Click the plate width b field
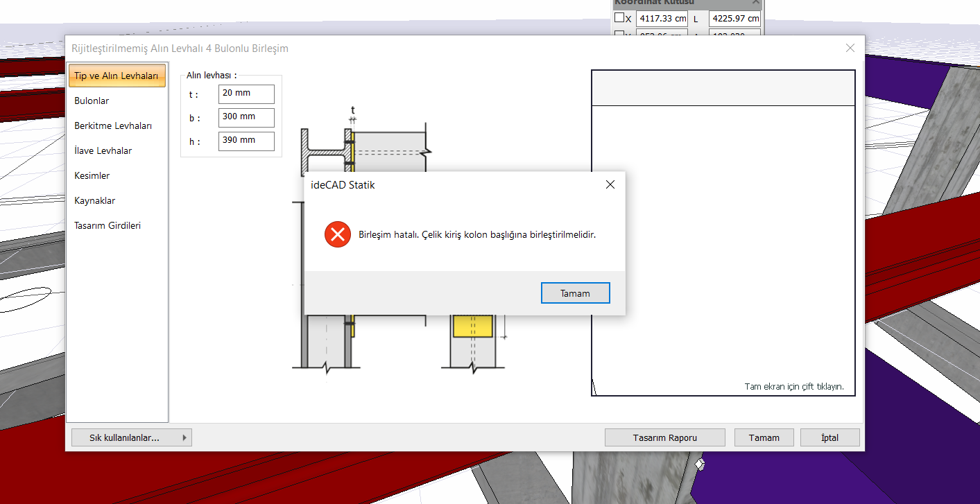 (x=246, y=117)
